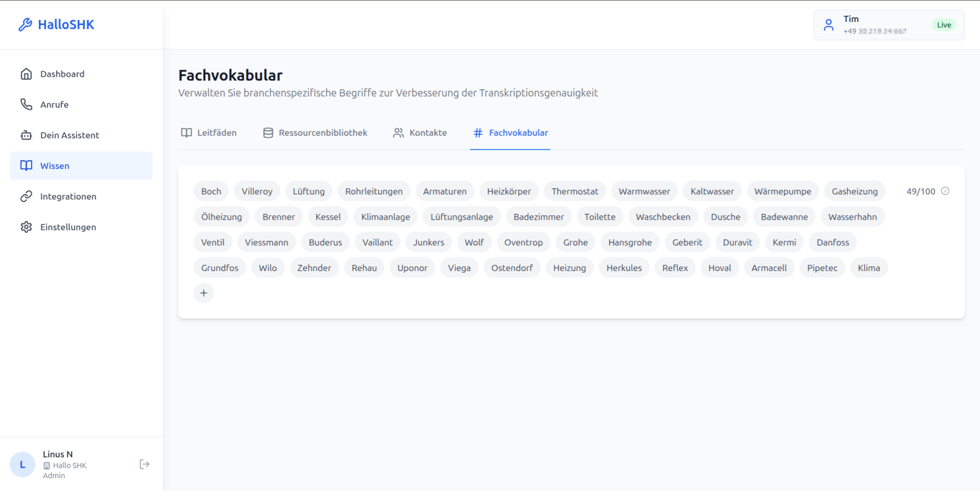The height and width of the screenshot is (491, 980).
Task: Click the Dein Assistent robot icon
Action: (26, 135)
